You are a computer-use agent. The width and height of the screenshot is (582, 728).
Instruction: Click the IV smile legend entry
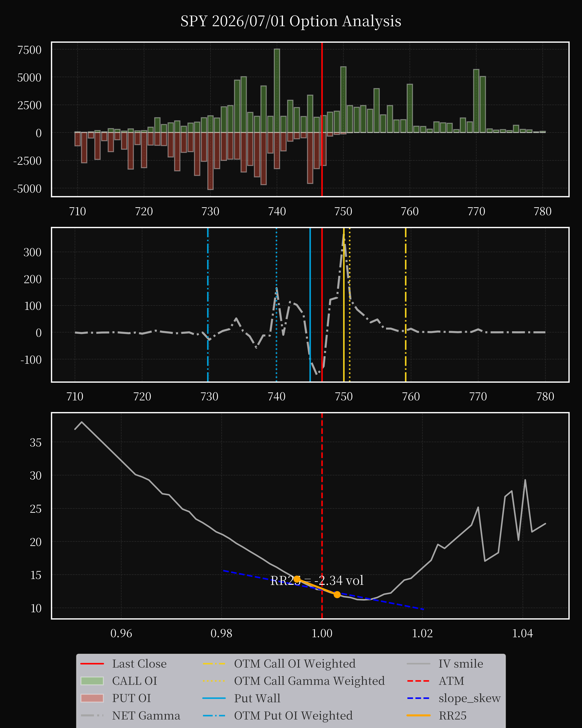pyautogui.click(x=445, y=664)
